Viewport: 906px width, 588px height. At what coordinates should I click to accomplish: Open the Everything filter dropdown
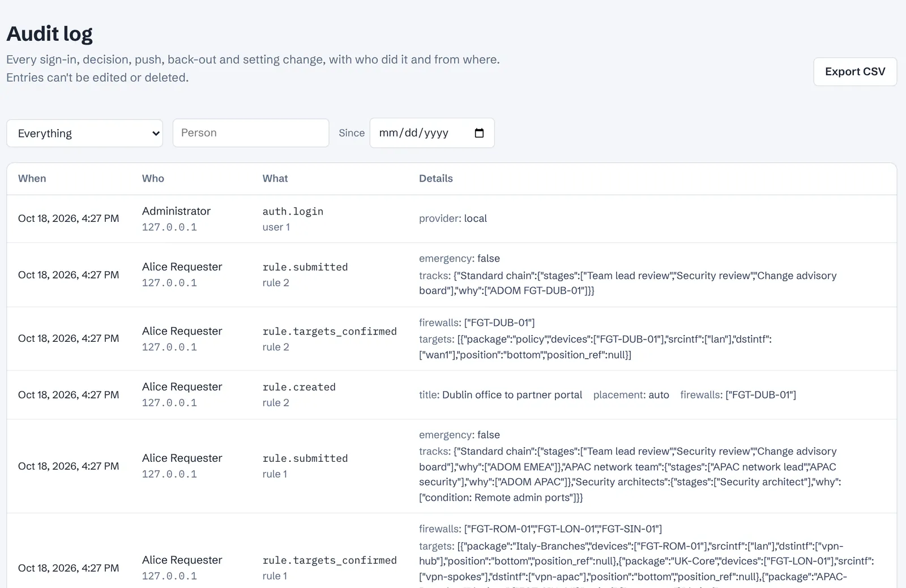coord(85,133)
